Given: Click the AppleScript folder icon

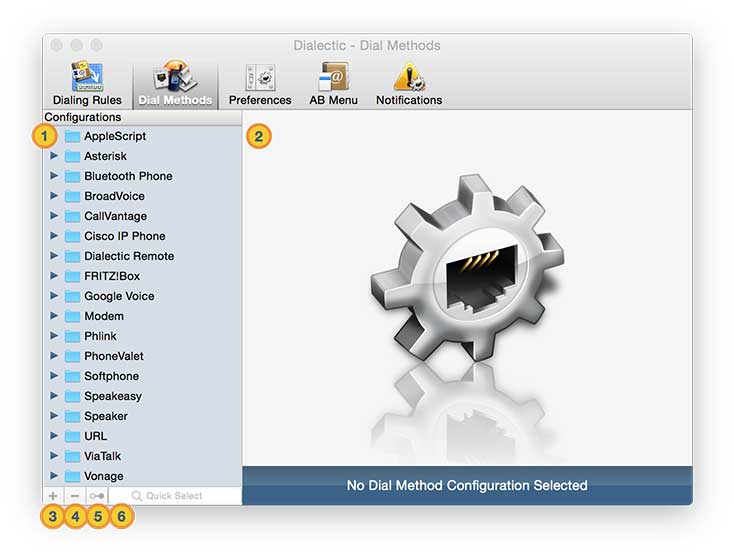Looking at the screenshot, I should 72,136.
